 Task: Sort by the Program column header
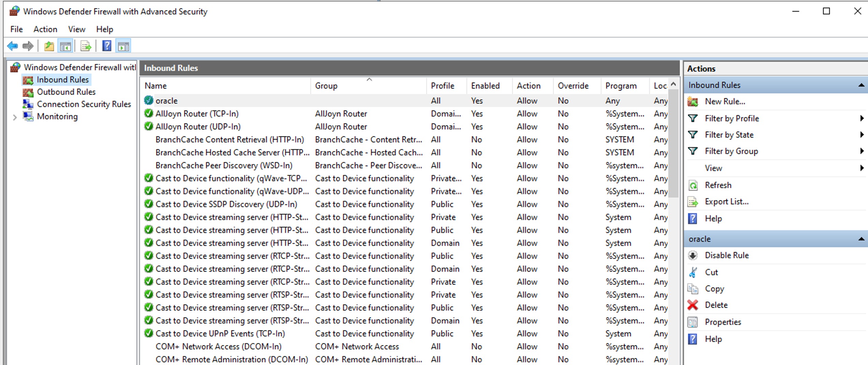click(625, 86)
